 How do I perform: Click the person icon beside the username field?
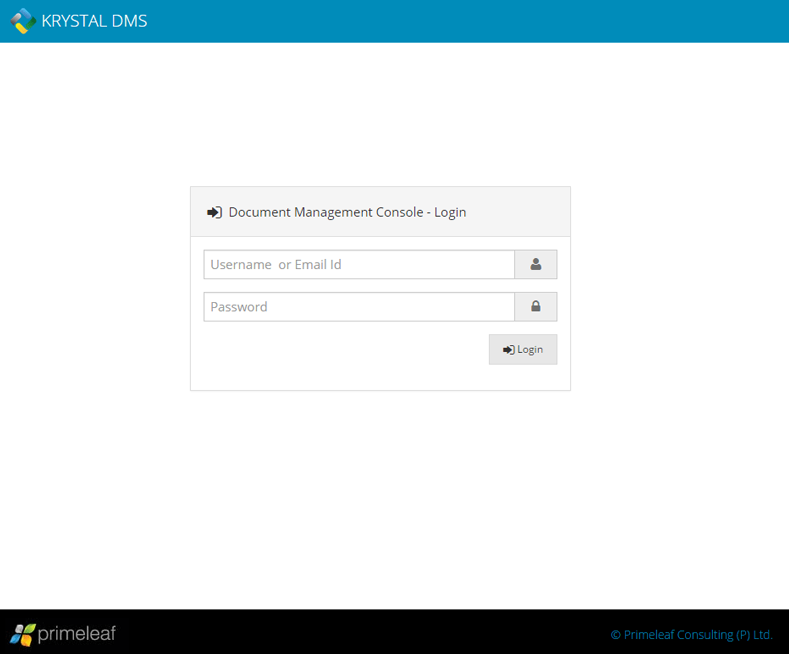pos(536,265)
